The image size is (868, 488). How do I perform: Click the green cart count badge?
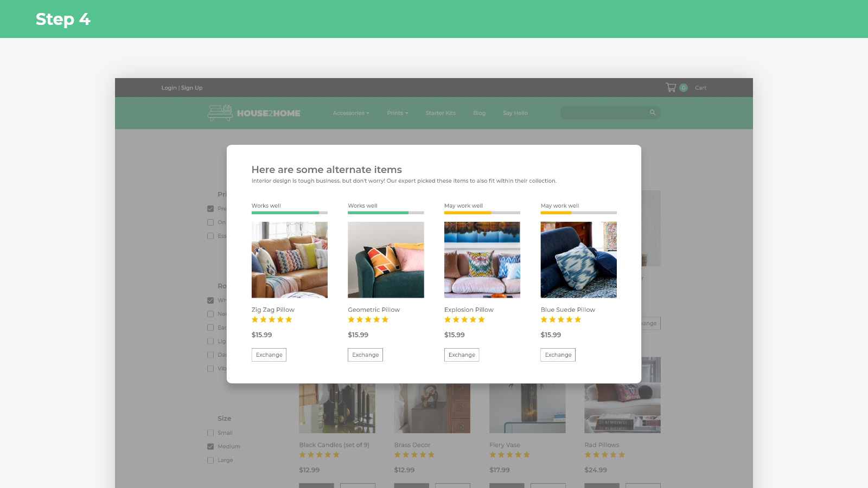point(684,88)
